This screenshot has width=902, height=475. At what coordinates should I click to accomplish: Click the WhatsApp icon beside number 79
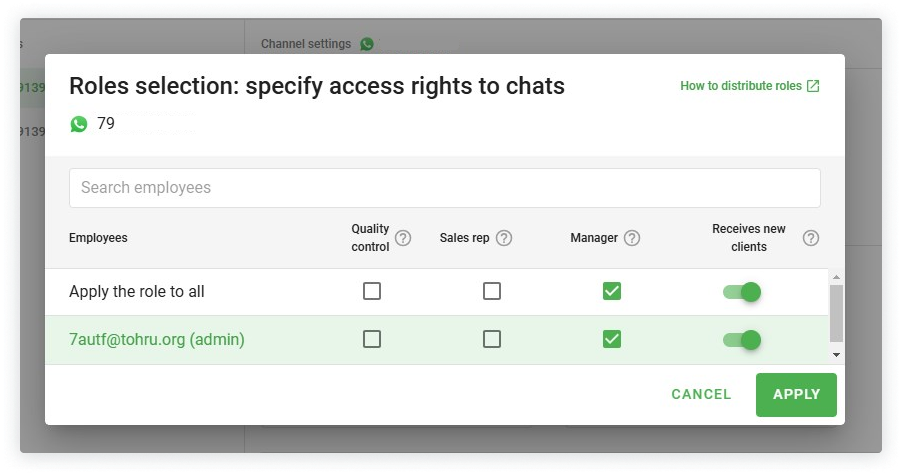[x=79, y=124]
